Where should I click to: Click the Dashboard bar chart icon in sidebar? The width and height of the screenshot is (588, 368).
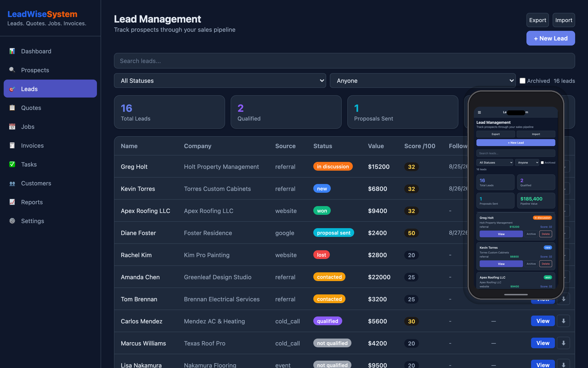(x=12, y=51)
